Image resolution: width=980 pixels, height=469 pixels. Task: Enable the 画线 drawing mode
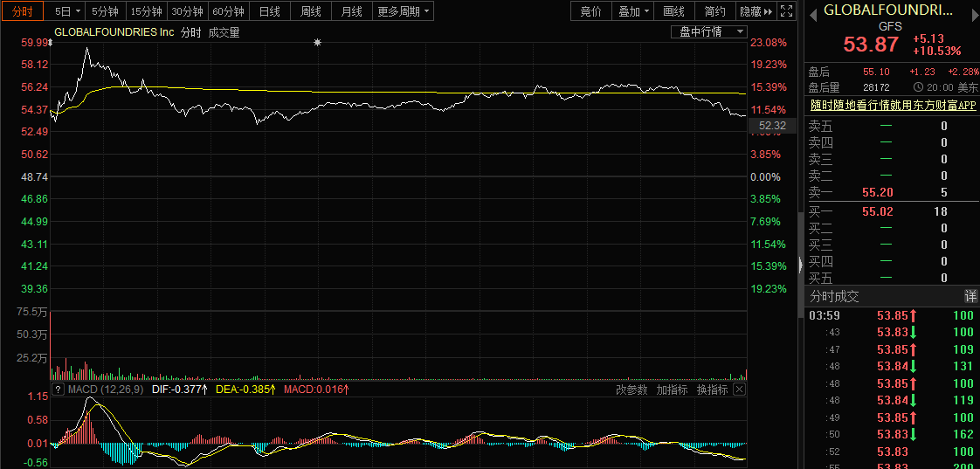[673, 11]
